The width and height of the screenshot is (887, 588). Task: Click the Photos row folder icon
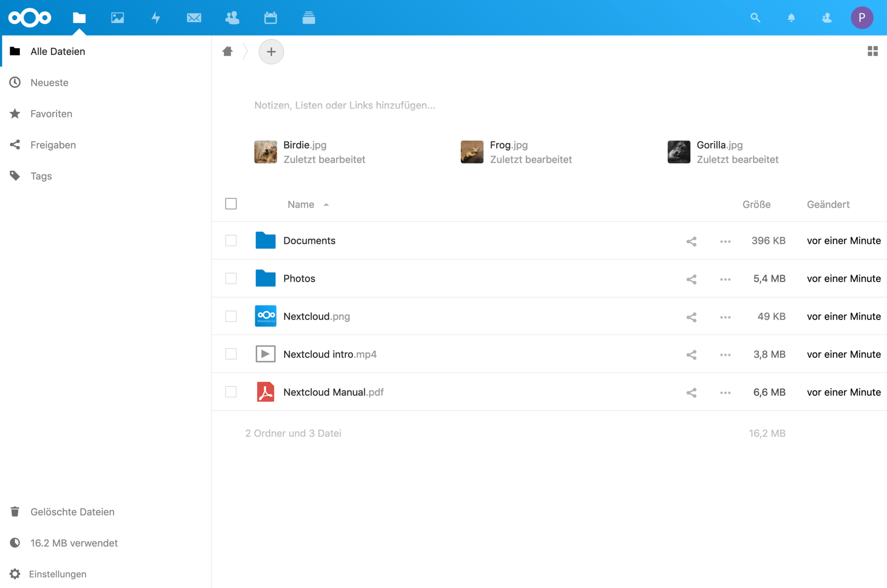(x=266, y=278)
